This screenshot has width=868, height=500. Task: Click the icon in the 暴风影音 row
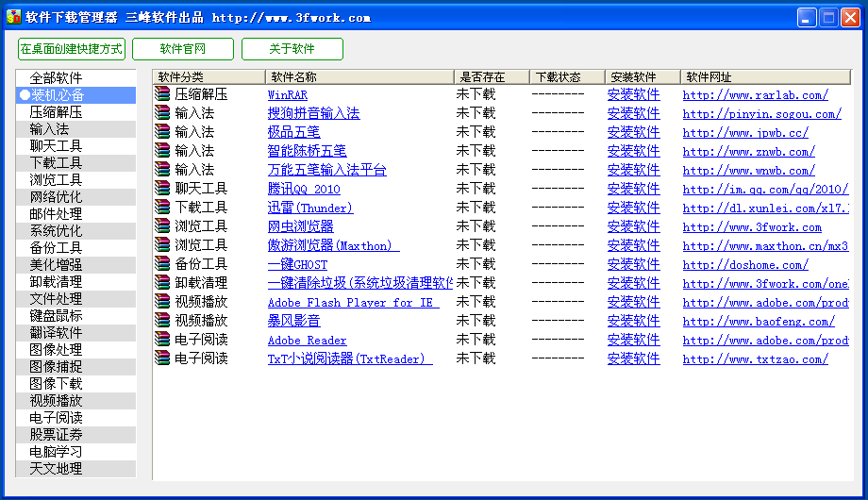[x=162, y=321]
